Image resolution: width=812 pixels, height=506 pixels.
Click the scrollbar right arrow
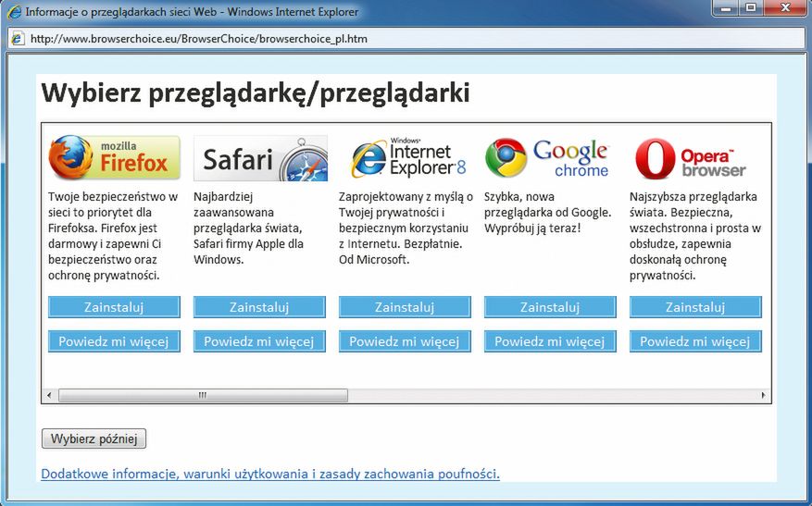[x=763, y=396]
